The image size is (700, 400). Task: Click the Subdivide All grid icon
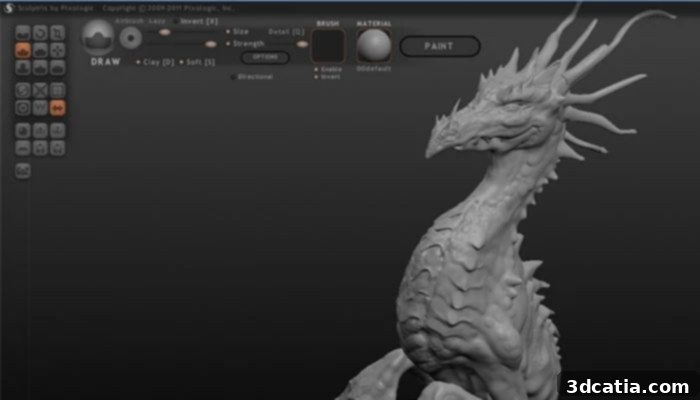point(58,90)
